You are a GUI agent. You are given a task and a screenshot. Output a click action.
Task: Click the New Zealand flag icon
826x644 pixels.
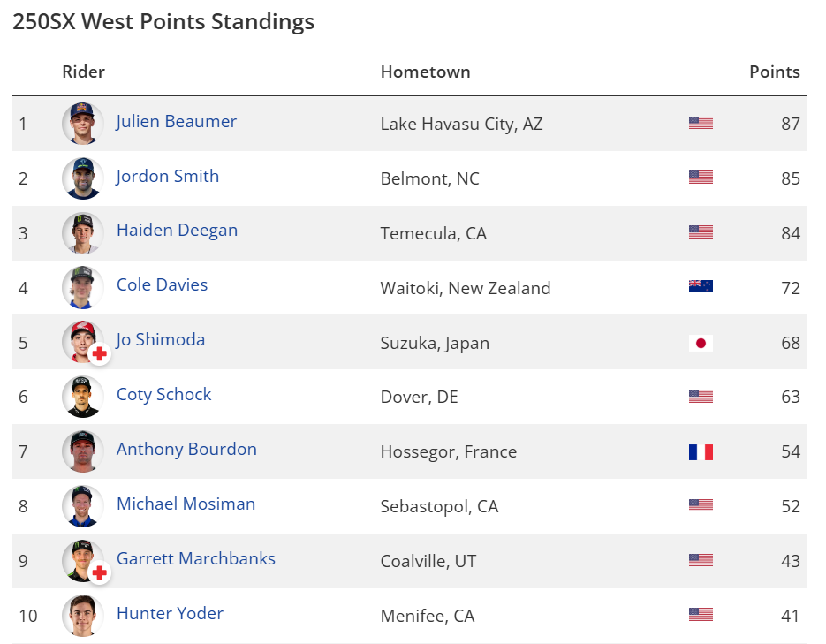coord(701,287)
